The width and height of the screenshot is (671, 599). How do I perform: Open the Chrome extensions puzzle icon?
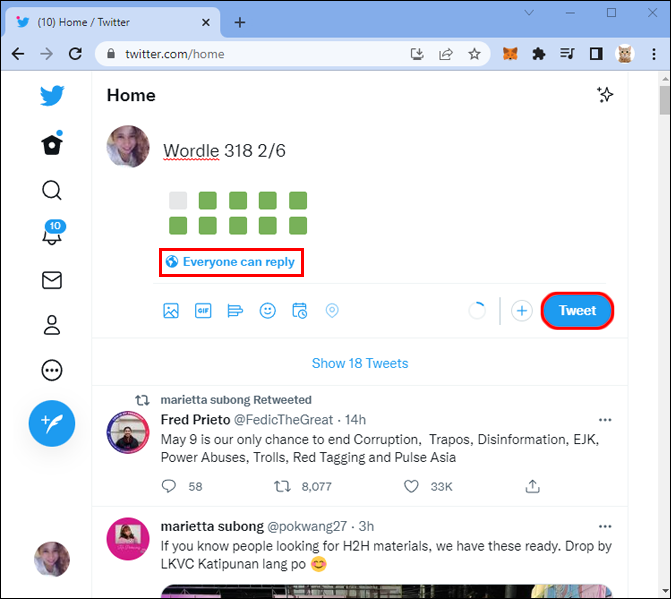(x=538, y=54)
